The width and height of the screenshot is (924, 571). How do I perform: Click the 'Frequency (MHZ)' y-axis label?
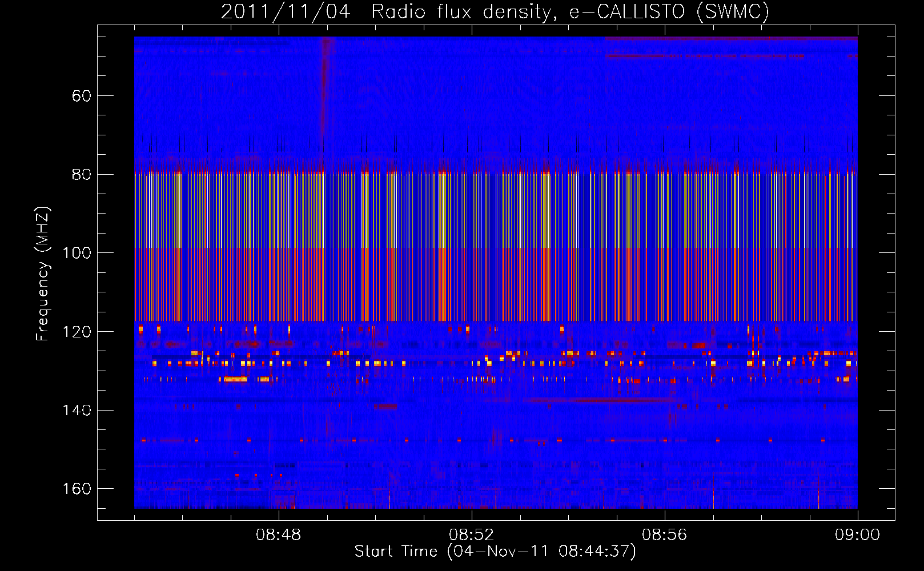(43, 274)
